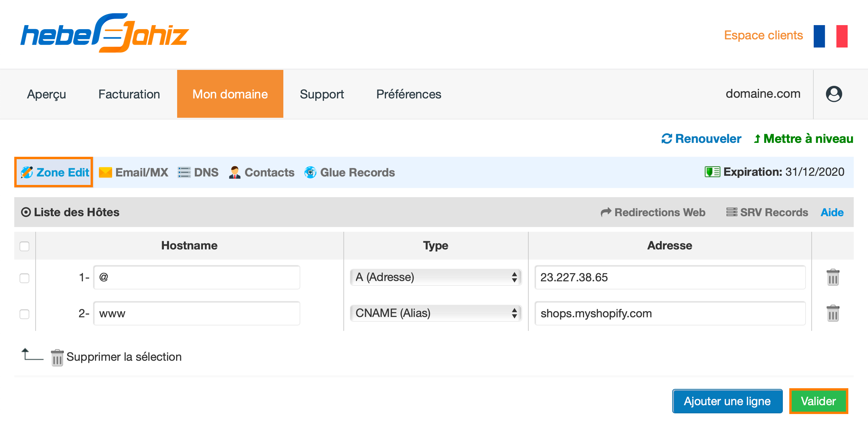Image resolution: width=868 pixels, height=432 pixels.
Task: Click the address field with 23.227.38.65
Action: [x=670, y=277]
